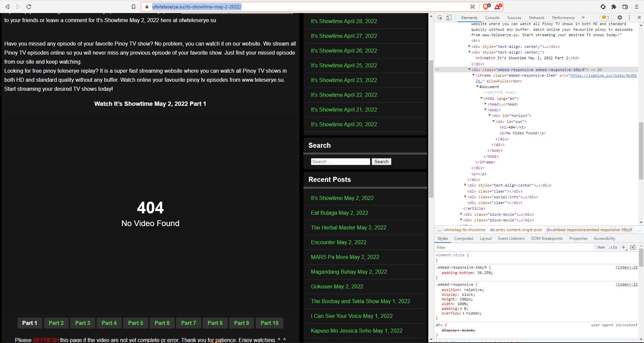Collapse the iframe embed-responsive-item node
This screenshot has width=644, height=343.
pyautogui.click(x=473, y=75)
